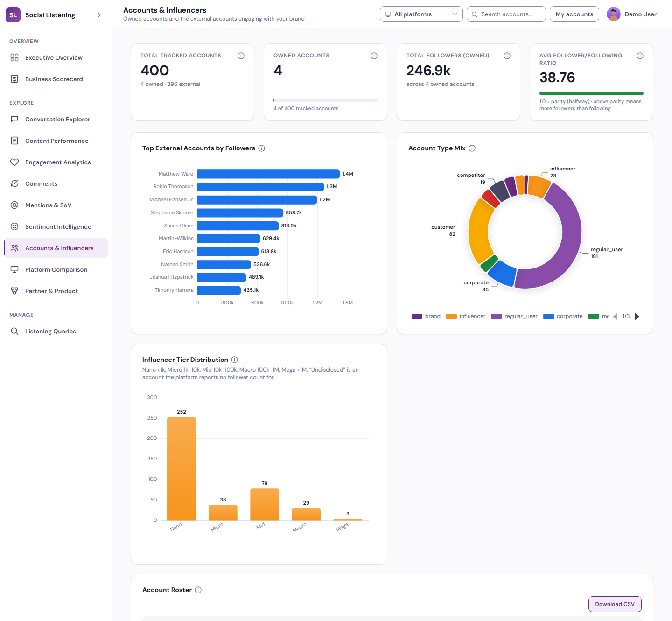Screen dimensions: 672x621
Task: Click the Download CSV button
Action: pos(615,604)
